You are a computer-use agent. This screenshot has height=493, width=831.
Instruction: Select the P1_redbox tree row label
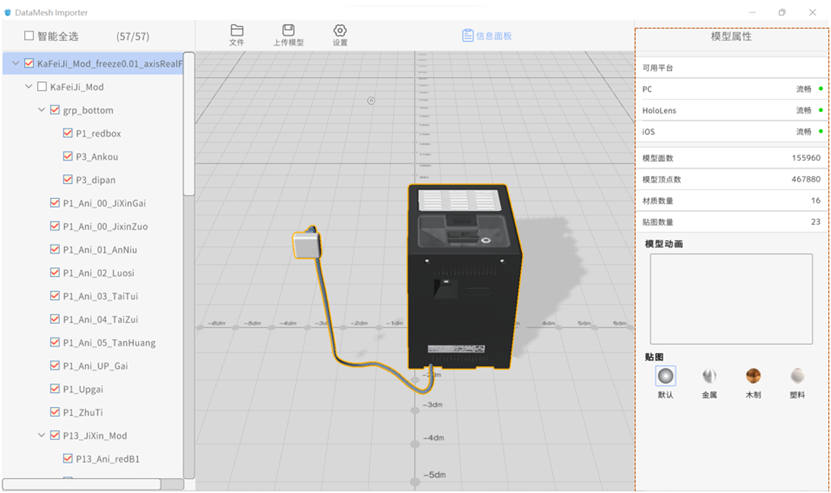[99, 134]
